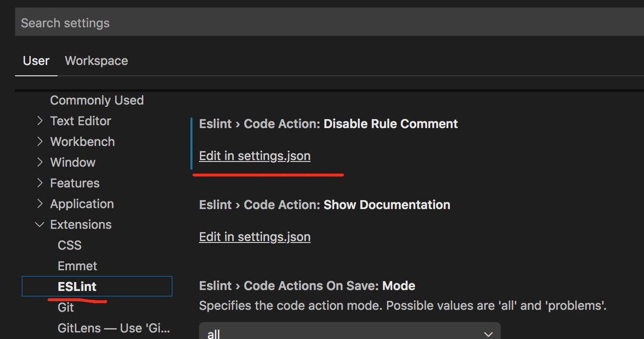Expand the Window chevron

coord(40,162)
